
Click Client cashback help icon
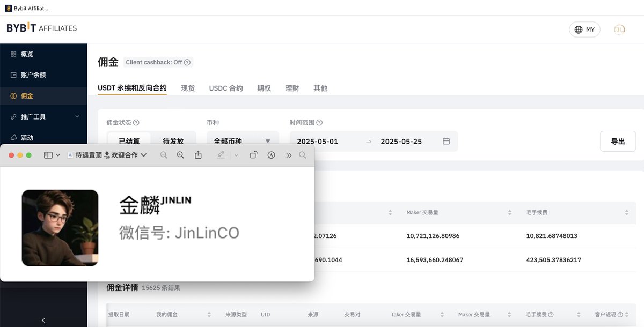click(187, 62)
